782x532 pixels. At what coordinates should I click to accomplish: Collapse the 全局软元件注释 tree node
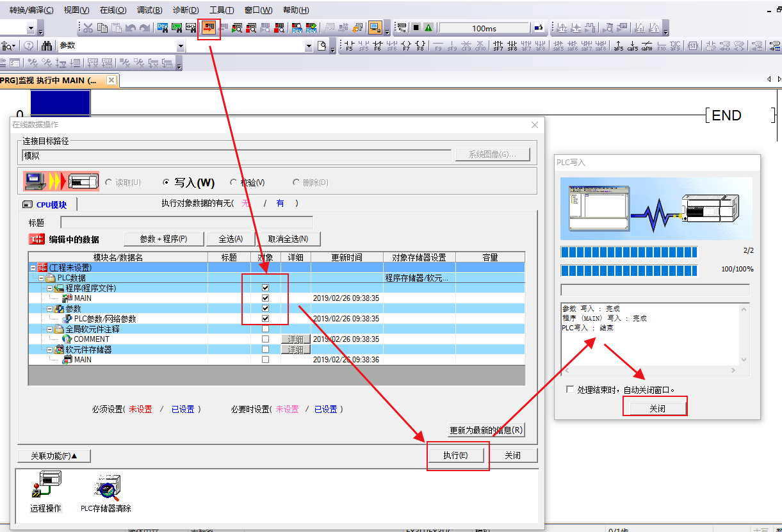click(x=49, y=329)
